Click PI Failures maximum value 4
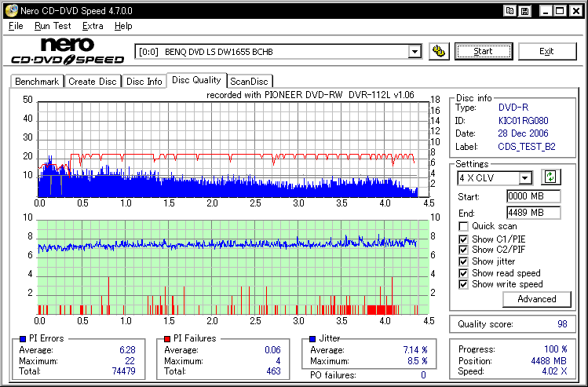Image resolution: width=588 pixels, height=387 pixels. 278,361
